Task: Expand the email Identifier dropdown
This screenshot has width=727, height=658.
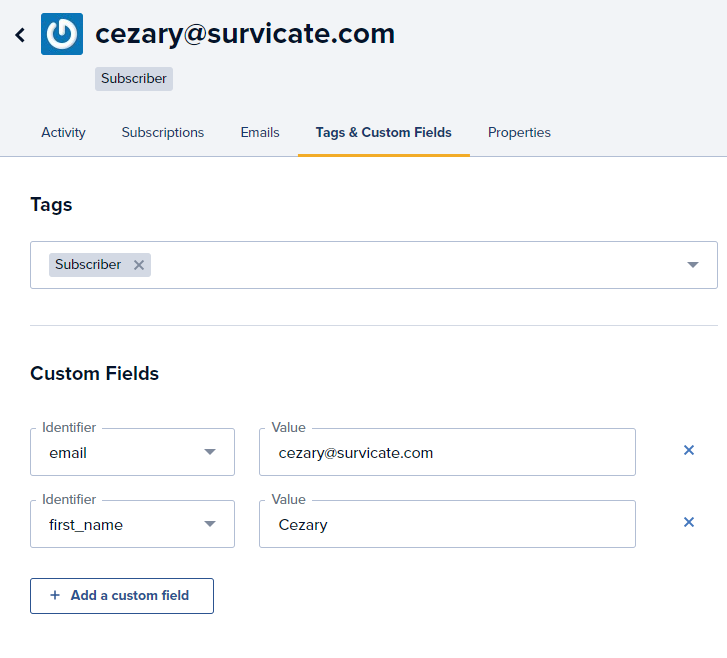Action: click(x=210, y=452)
